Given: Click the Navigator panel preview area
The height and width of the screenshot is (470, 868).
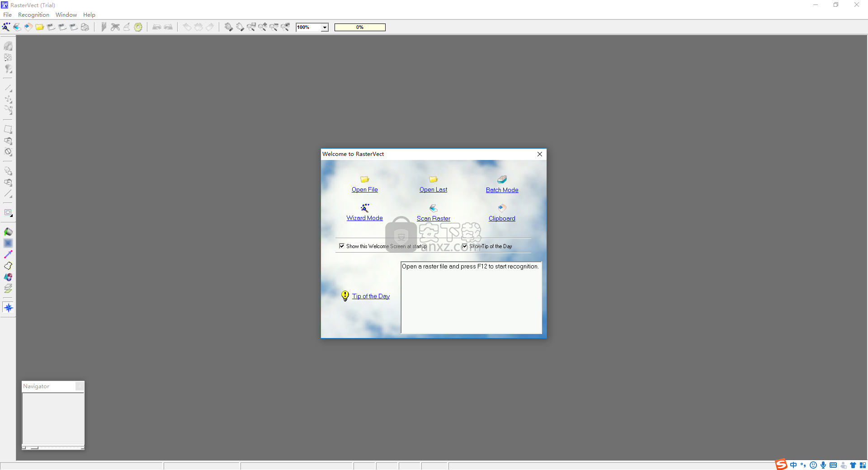Looking at the screenshot, I should click(x=53, y=419).
